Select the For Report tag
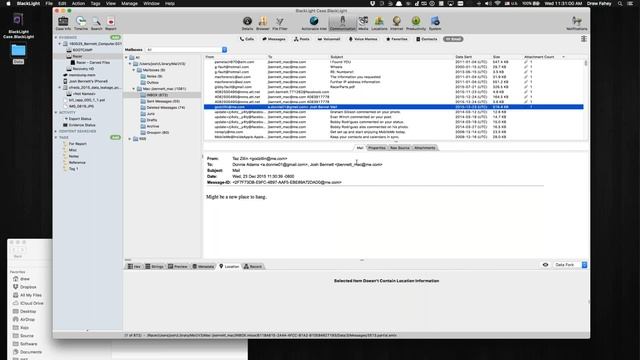Image resolution: width=640 pixels, height=360 pixels. 75,144
